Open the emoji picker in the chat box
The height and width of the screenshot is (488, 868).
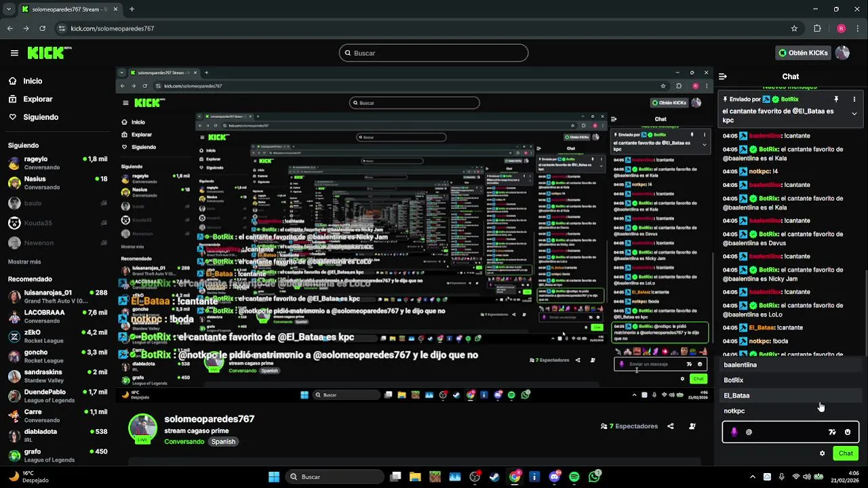(848, 432)
